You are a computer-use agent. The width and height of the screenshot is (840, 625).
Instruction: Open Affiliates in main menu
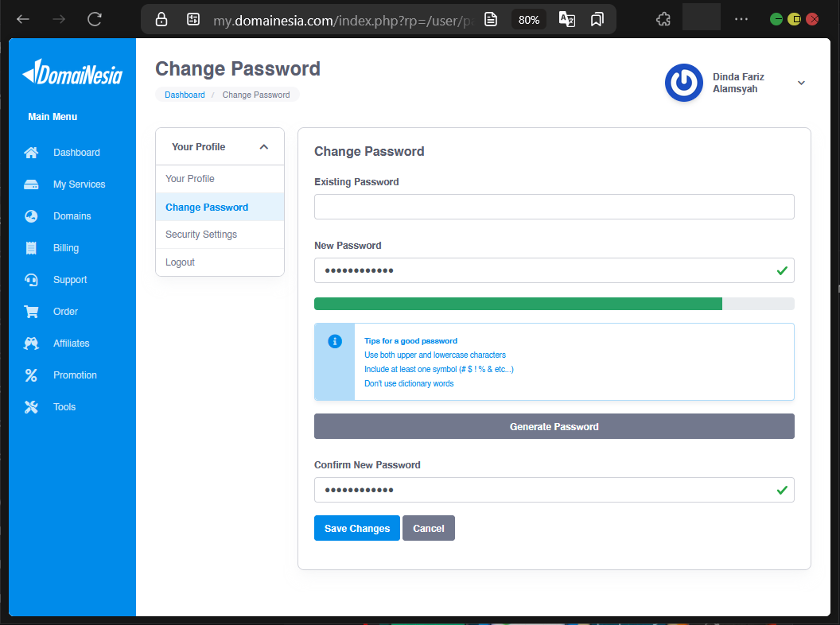pos(72,344)
